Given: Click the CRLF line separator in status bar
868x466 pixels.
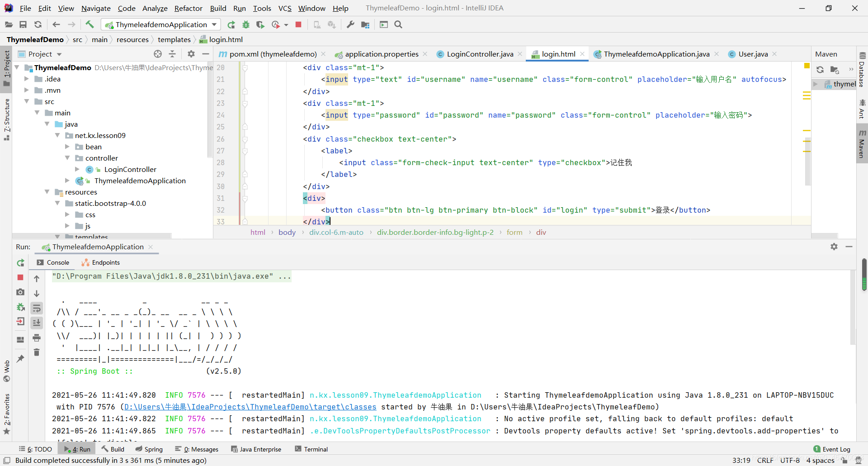Looking at the screenshot, I should [765, 460].
